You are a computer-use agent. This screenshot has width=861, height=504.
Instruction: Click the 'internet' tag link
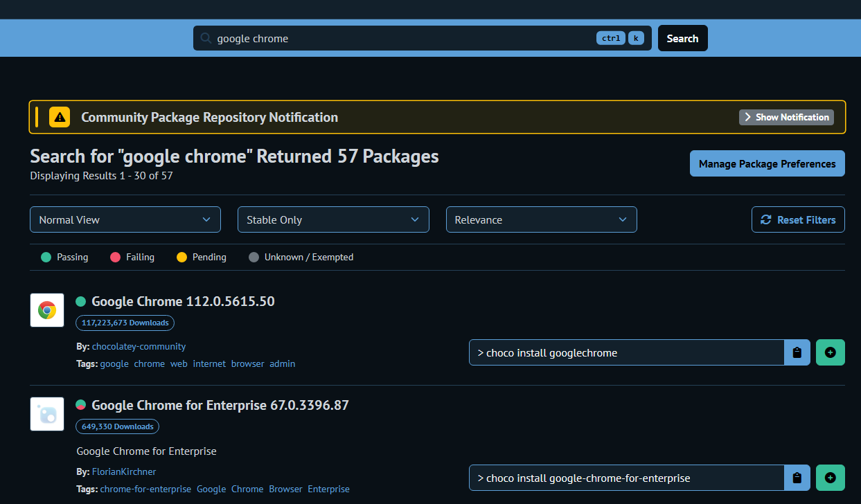(209, 363)
